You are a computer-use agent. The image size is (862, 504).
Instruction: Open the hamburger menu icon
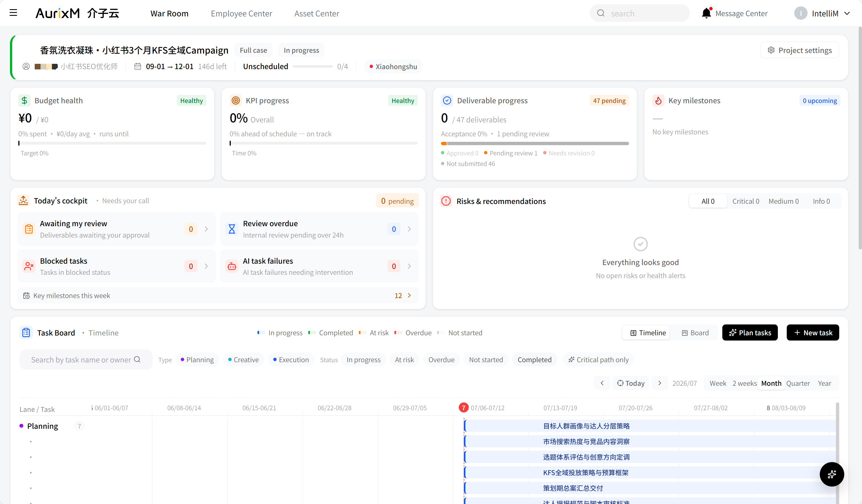pyautogui.click(x=13, y=13)
